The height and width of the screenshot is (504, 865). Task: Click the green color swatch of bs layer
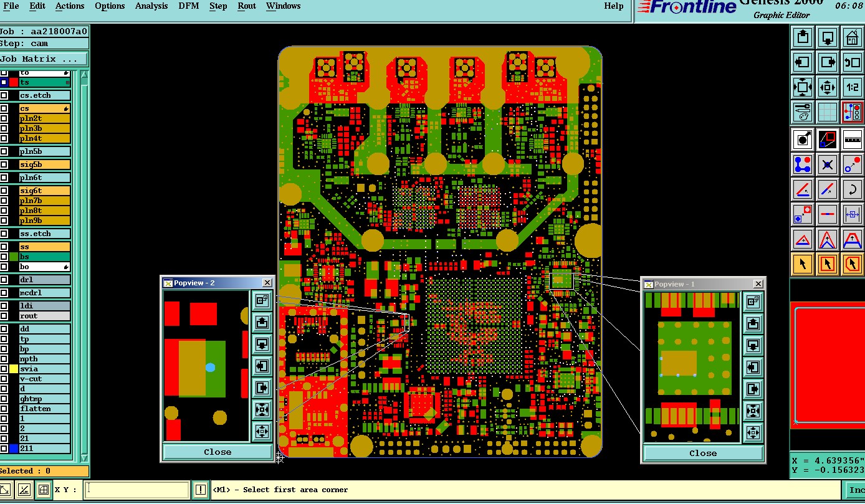click(13, 257)
